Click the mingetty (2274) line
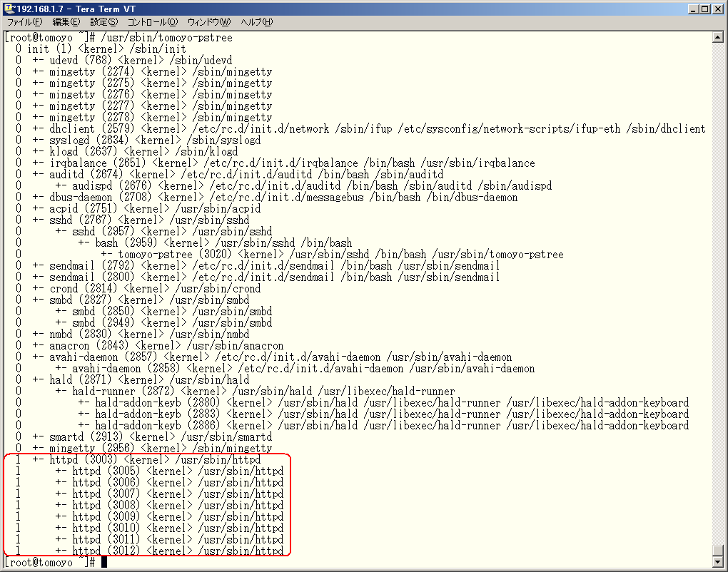The width and height of the screenshot is (728, 572). 143,71
